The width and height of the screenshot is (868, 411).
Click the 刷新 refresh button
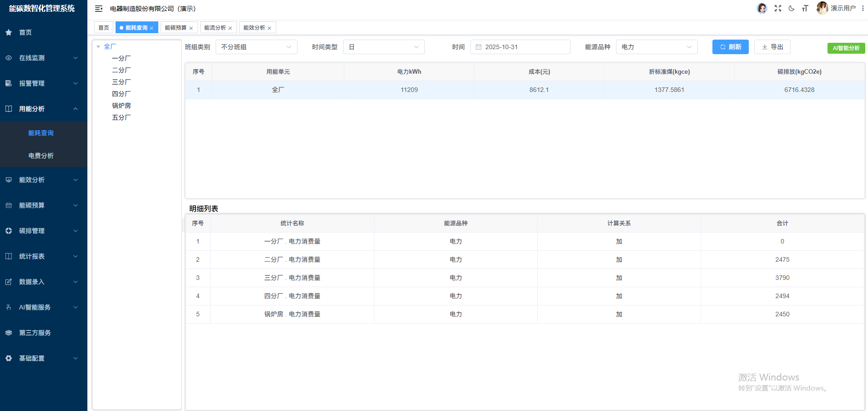(730, 46)
